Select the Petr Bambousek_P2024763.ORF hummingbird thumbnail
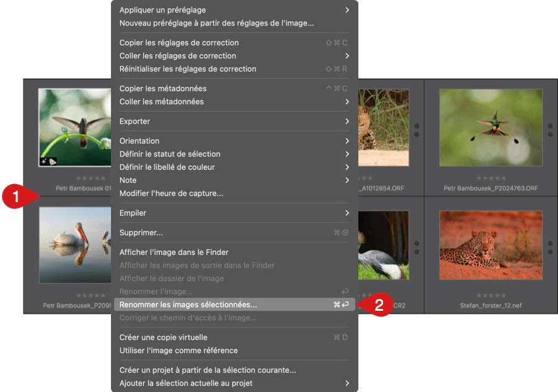558x392 pixels. click(491, 128)
